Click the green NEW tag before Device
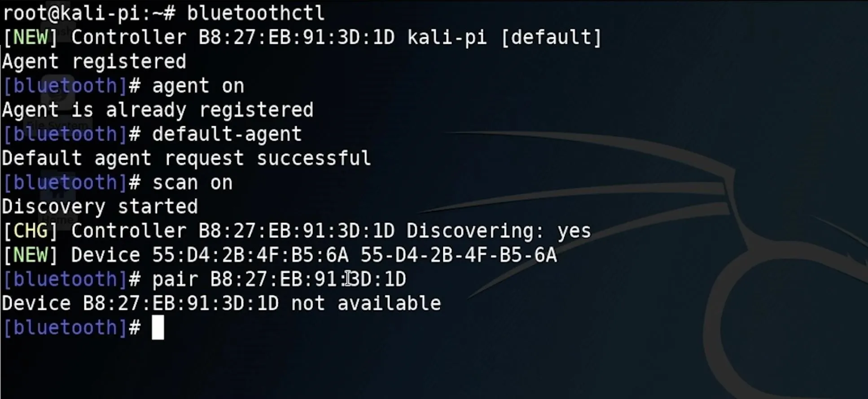Image resolution: width=868 pixels, height=399 pixels. 31,255
